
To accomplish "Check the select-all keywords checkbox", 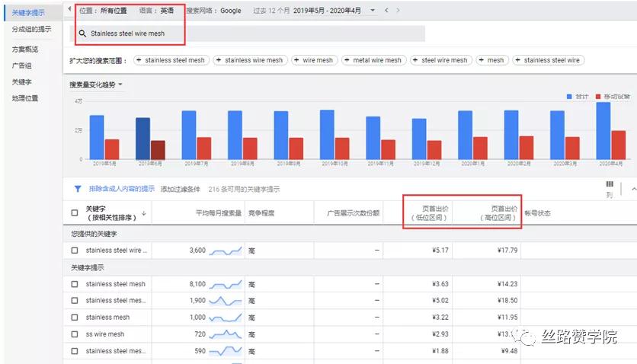I will click(x=75, y=212).
